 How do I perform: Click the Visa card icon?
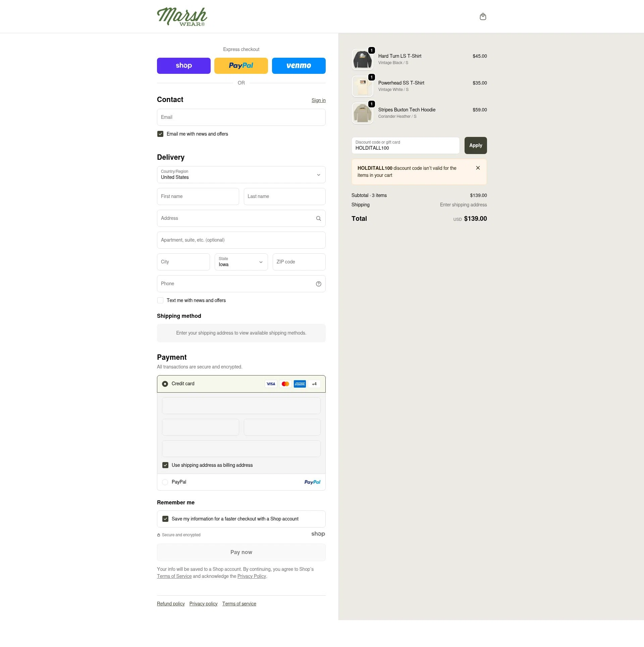pyautogui.click(x=271, y=384)
